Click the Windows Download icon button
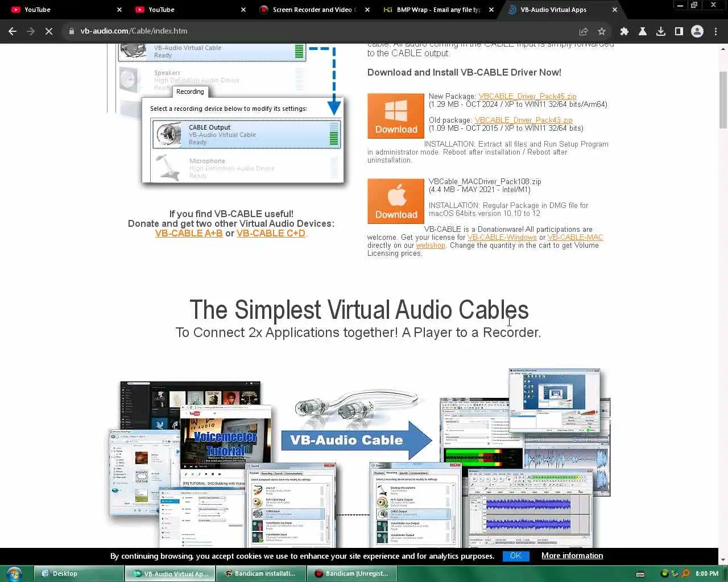This screenshot has width=728, height=582. pos(396,116)
